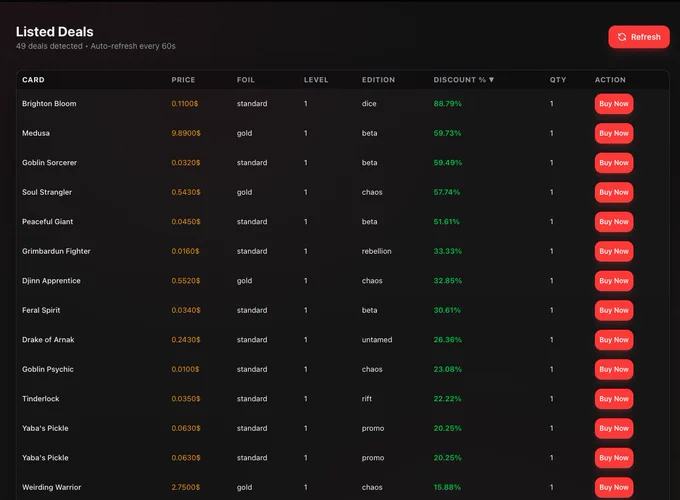This screenshot has width=680, height=500.
Task: Buy Now for Drake of Arnak
Action: 614,340
